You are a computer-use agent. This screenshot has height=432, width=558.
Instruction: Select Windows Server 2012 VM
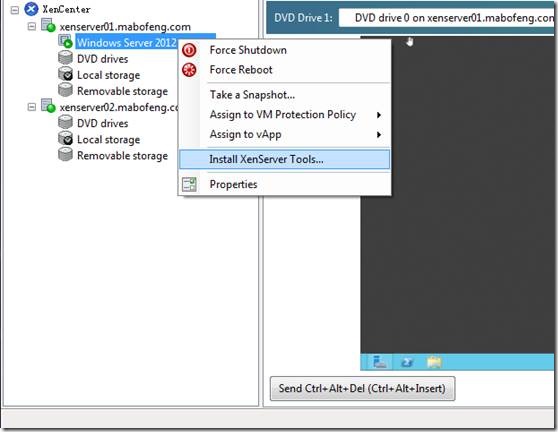(x=127, y=43)
